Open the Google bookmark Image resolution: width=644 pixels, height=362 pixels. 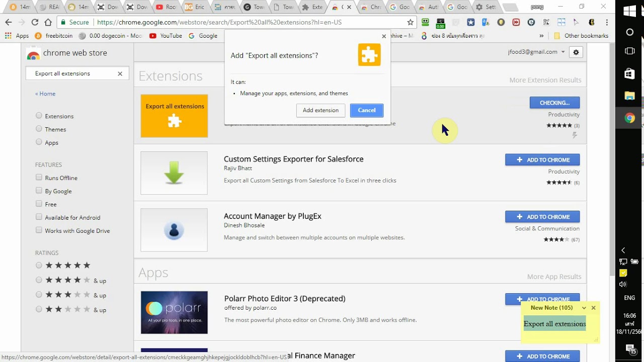point(203,36)
